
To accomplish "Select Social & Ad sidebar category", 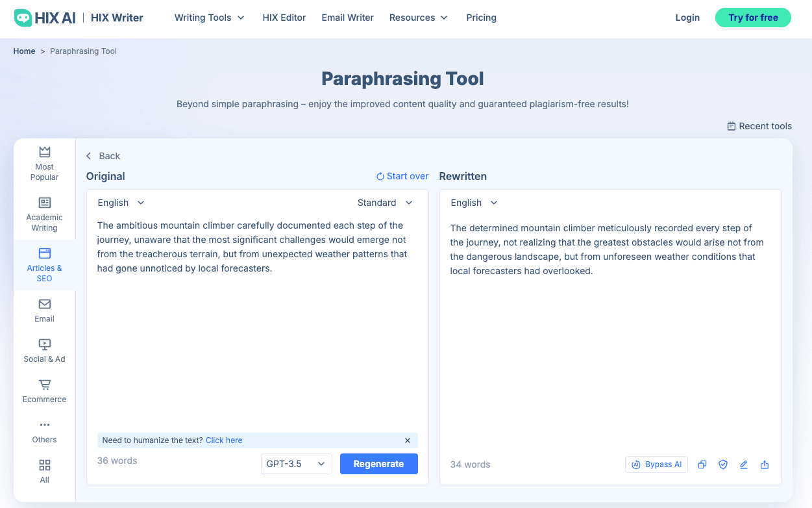I will tap(44, 350).
